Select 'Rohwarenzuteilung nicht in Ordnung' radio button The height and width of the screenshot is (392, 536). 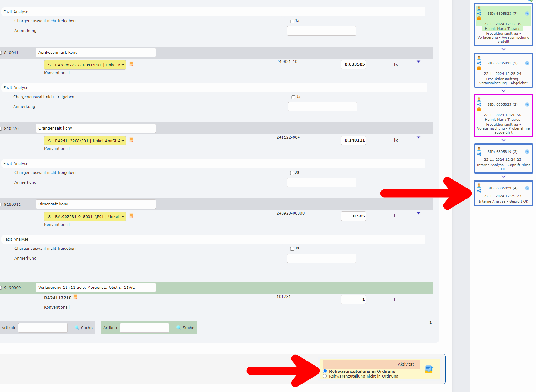(x=325, y=376)
